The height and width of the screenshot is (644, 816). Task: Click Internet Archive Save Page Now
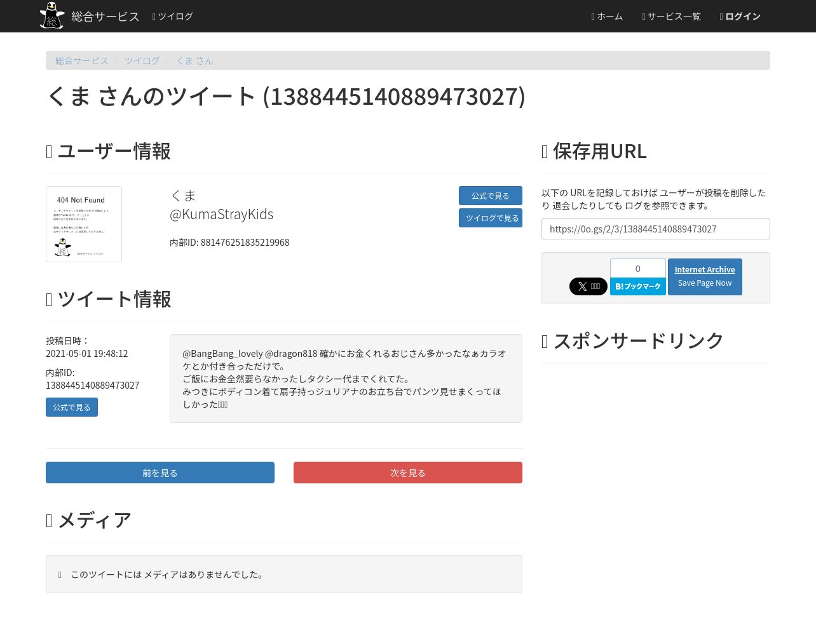(704, 276)
